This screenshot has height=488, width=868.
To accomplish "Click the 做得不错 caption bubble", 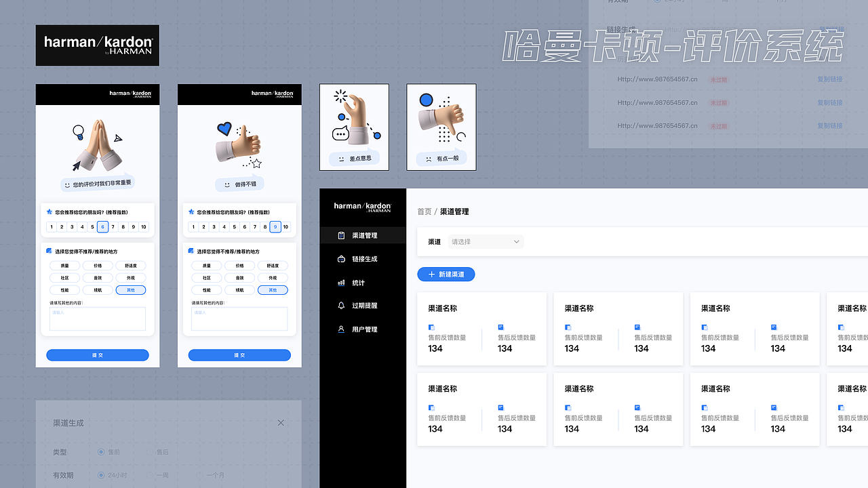I will tap(240, 184).
